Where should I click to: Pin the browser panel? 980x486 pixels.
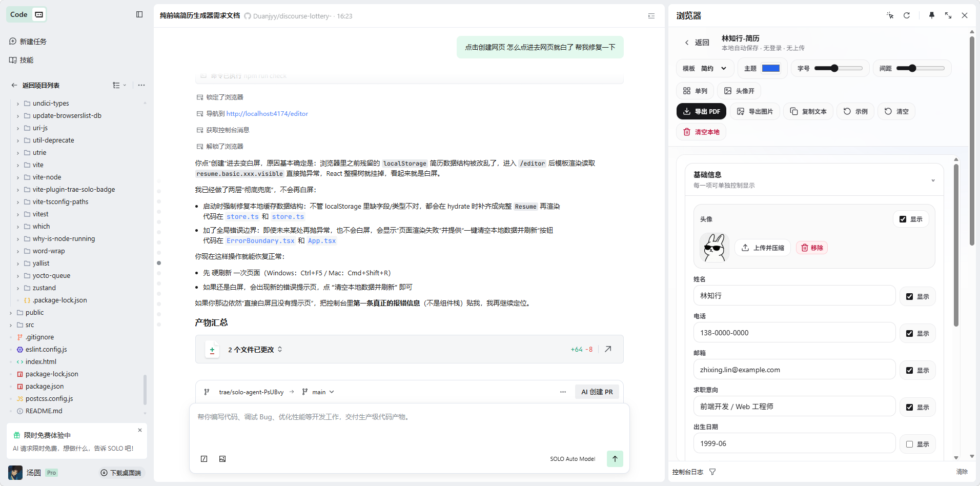point(931,15)
